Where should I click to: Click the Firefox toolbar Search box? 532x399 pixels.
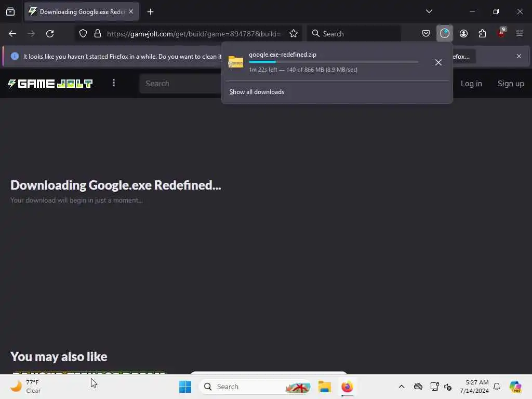coord(354,34)
